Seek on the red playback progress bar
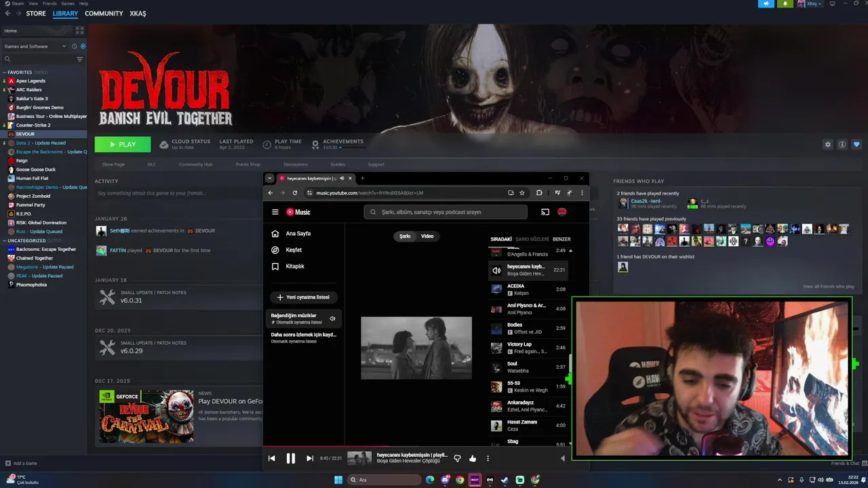The width and height of the screenshot is (868, 488). 426,446
